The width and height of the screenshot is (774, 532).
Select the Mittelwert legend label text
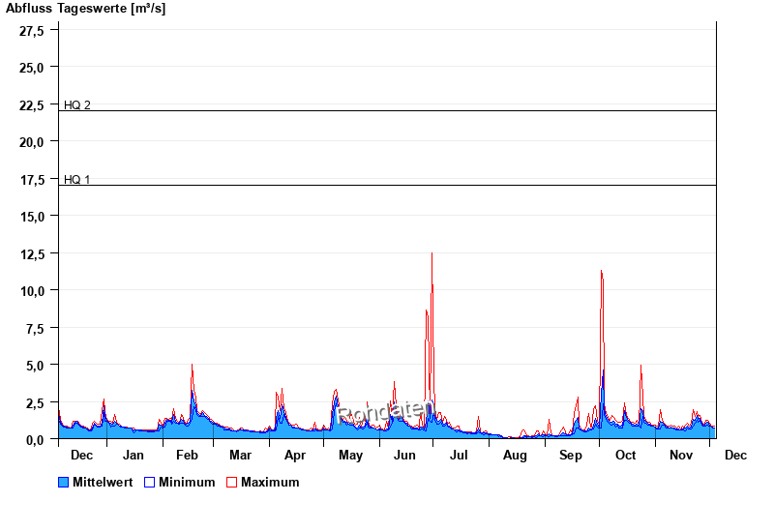(x=103, y=482)
